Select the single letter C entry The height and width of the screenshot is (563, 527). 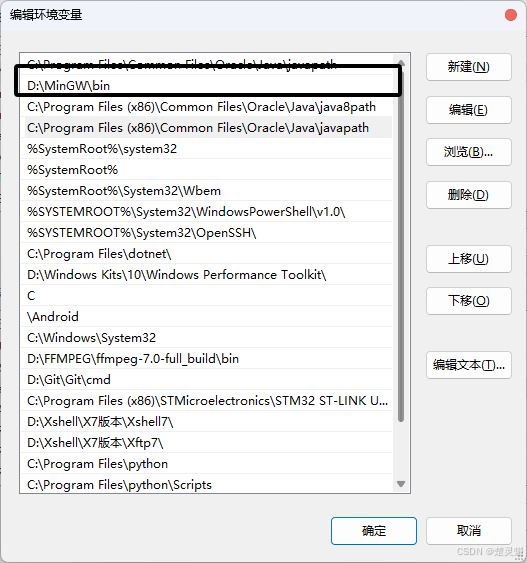[x=206, y=296]
